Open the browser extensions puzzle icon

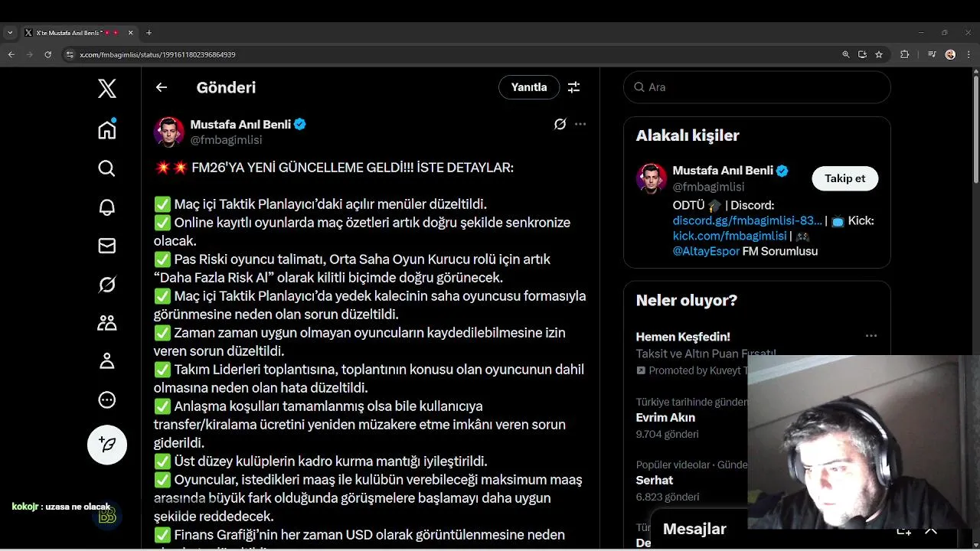(905, 54)
